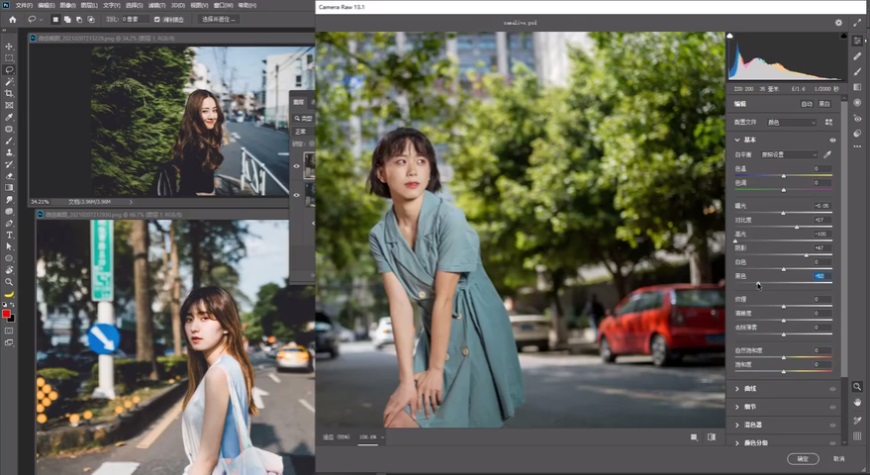Click the 曝光 exposure slider handle

coord(781,212)
